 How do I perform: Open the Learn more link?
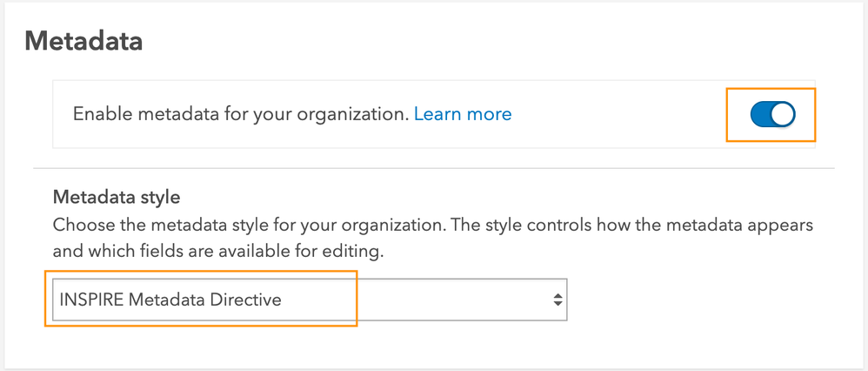(462, 114)
